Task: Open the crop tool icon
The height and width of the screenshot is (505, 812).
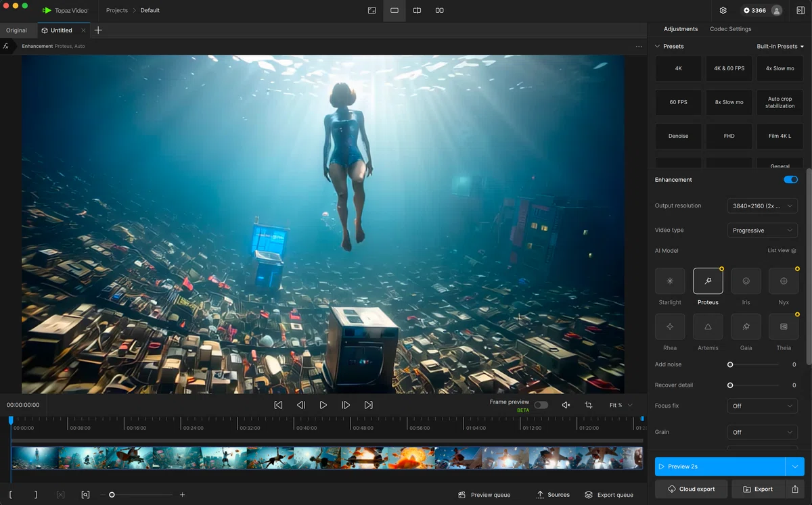Action: click(x=588, y=405)
